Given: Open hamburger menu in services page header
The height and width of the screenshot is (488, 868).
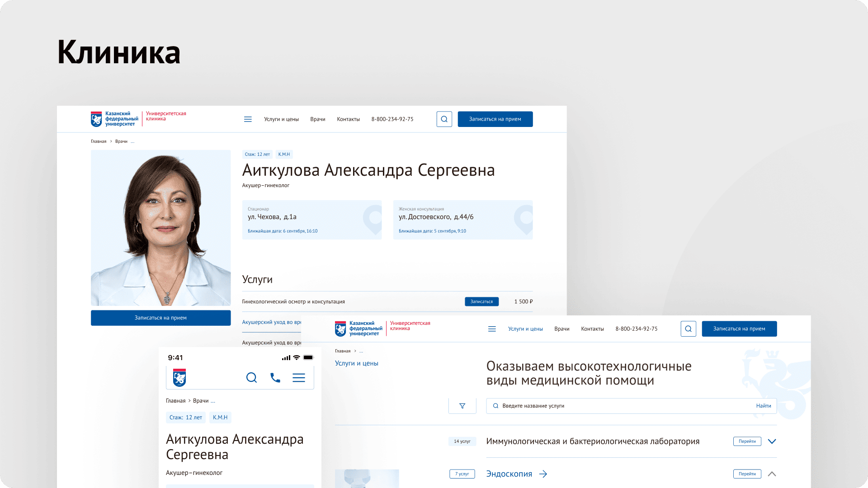Looking at the screenshot, I should click(492, 329).
